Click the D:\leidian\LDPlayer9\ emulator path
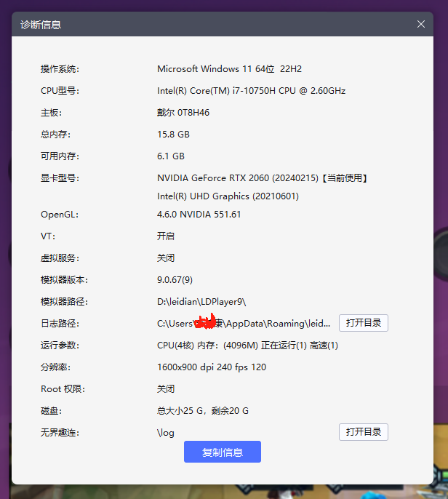 click(201, 302)
